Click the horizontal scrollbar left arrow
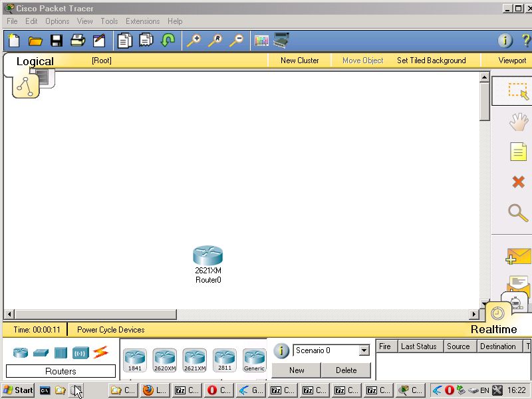 [x=9, y=314]
